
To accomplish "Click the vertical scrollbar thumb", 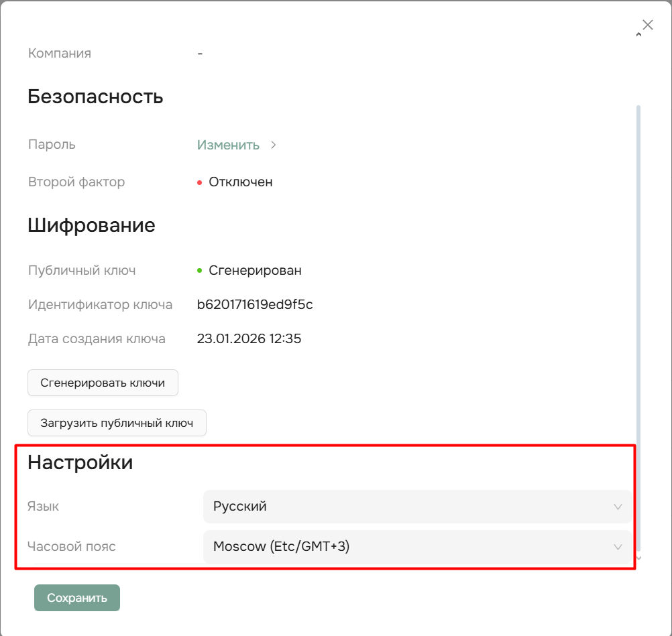I will (638, 322).
